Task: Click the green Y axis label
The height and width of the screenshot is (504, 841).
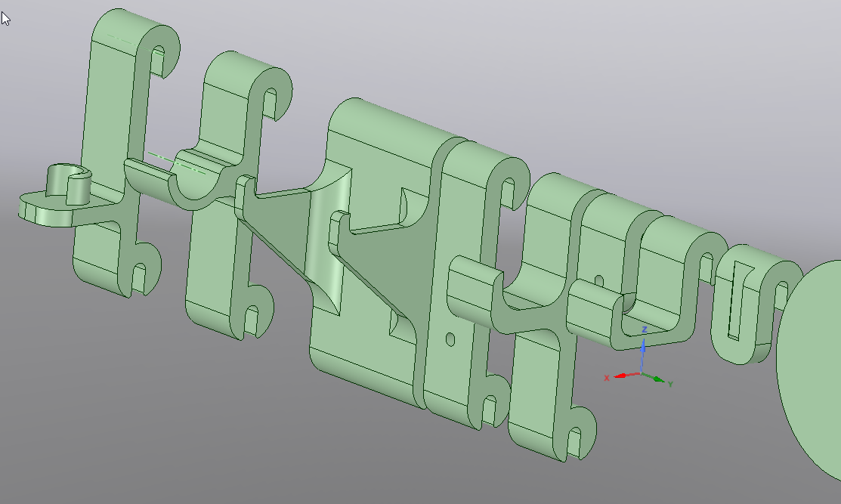Action: 670,384
